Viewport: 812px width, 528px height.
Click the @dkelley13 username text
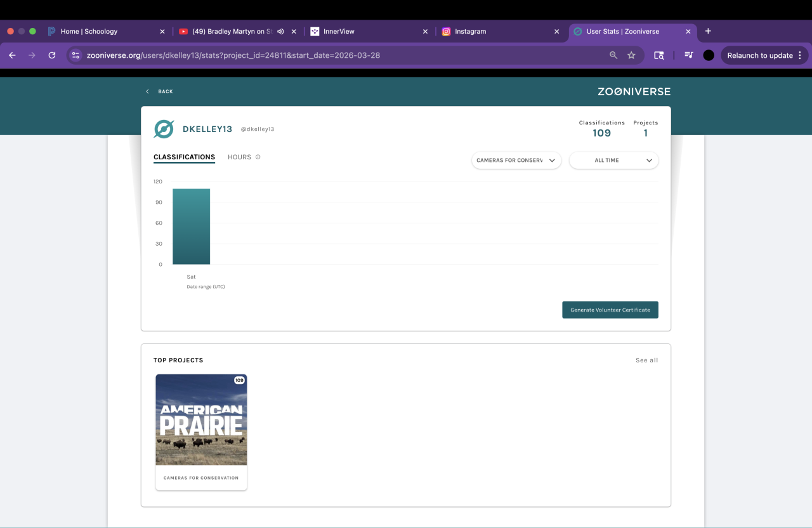pos(257,129)
